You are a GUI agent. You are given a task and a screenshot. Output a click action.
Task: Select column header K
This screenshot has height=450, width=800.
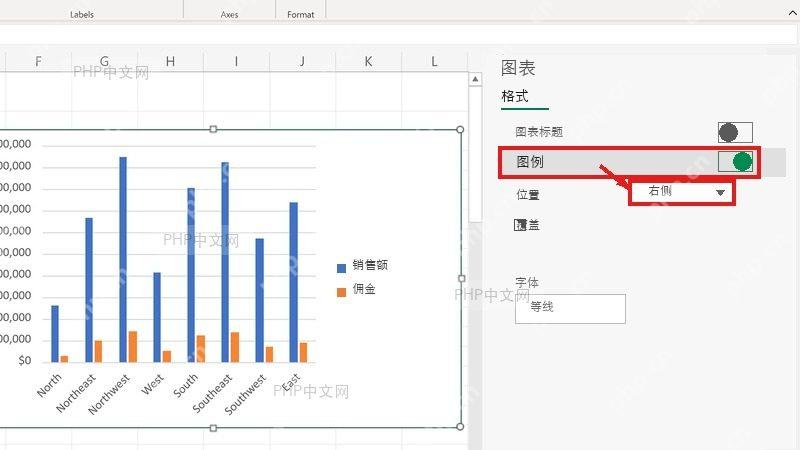368,62
